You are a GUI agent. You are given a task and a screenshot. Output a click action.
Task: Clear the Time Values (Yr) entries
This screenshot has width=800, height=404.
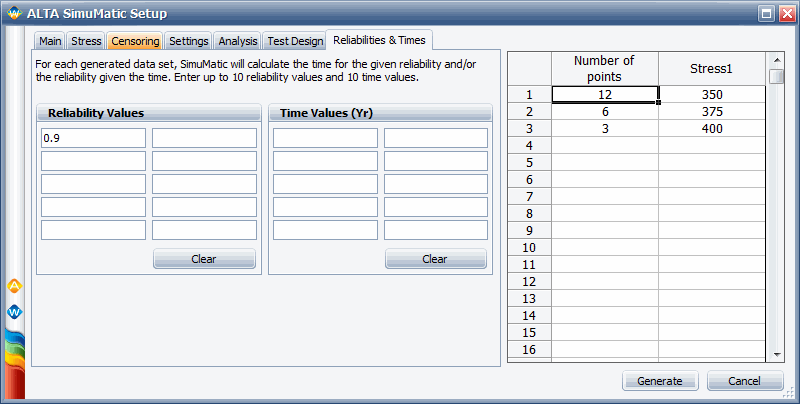[x=435, y=259]
